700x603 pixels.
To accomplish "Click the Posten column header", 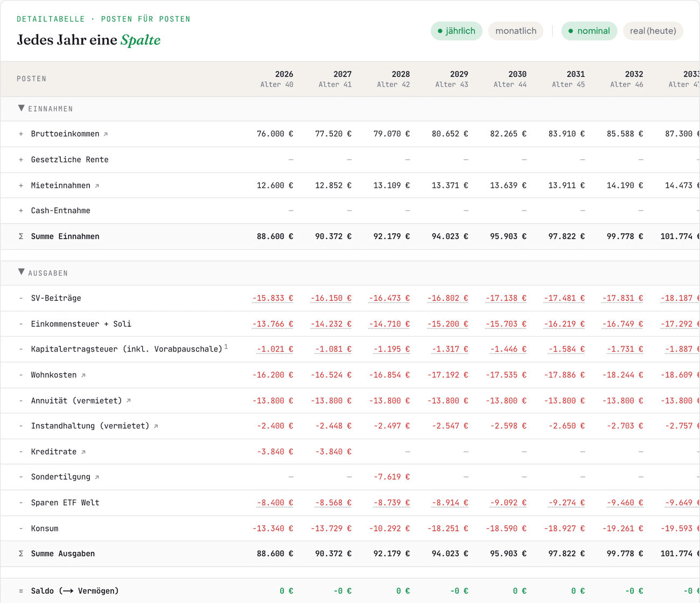I will (x=32, y=79).
